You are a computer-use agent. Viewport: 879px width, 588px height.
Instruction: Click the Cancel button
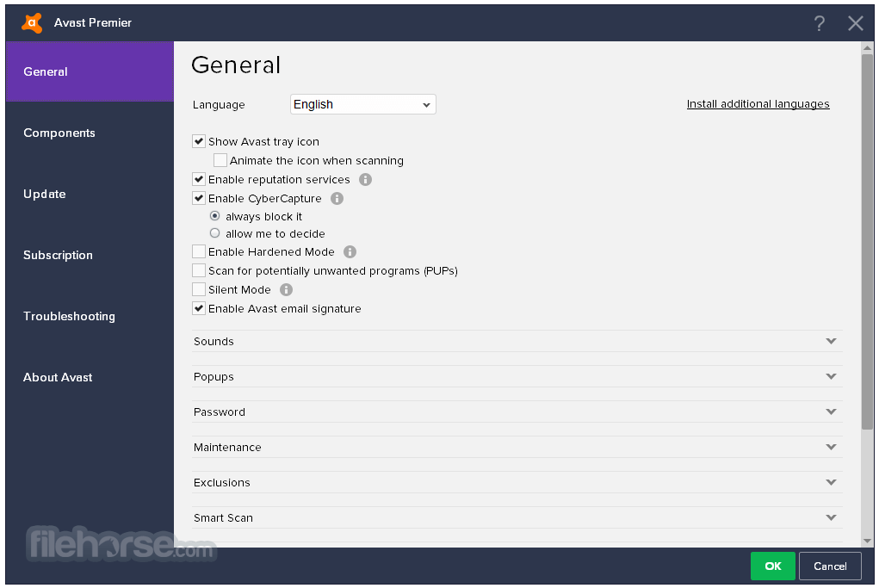pyautogui.click(x=830, y=566)
